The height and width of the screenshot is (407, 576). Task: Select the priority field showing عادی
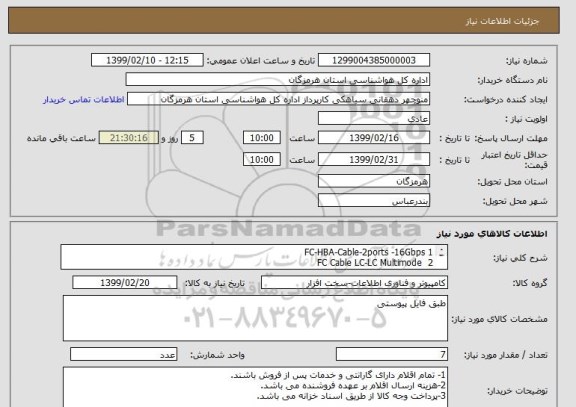tap(374, 119)
